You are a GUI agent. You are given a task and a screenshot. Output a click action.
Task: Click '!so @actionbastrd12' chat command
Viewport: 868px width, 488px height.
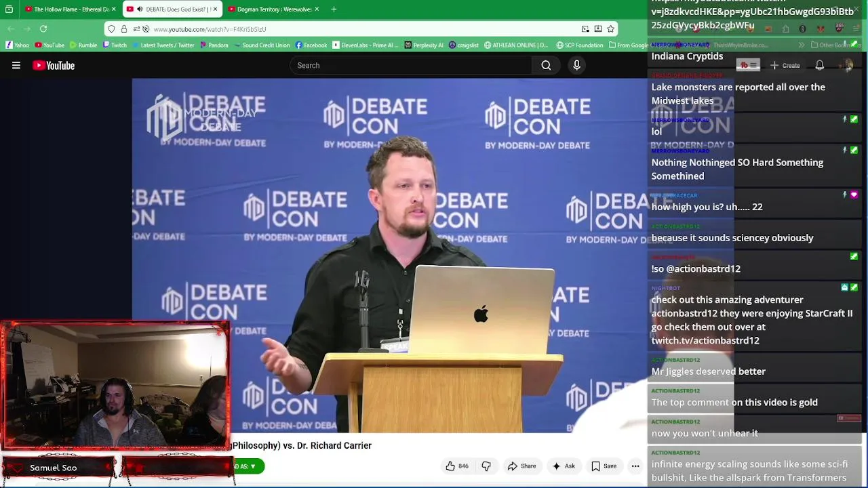pos(696,269)
